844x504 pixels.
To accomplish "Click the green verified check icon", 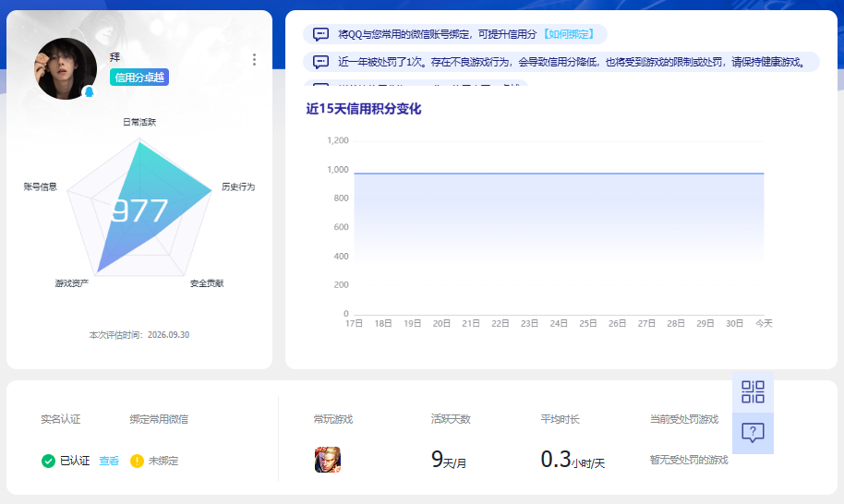I will 48,461.
